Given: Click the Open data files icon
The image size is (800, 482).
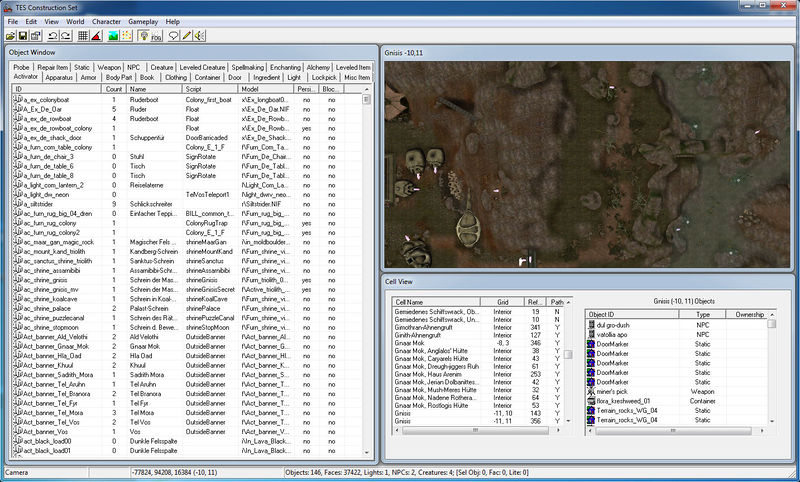Looking at the screenshot, I should click(x=10, y=36).
